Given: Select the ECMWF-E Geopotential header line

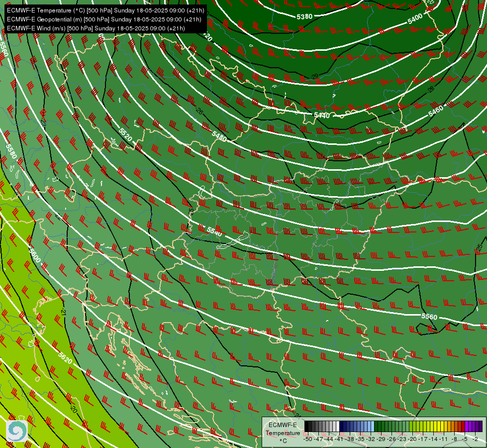Looking at the screenshot, I should [104, 19].
